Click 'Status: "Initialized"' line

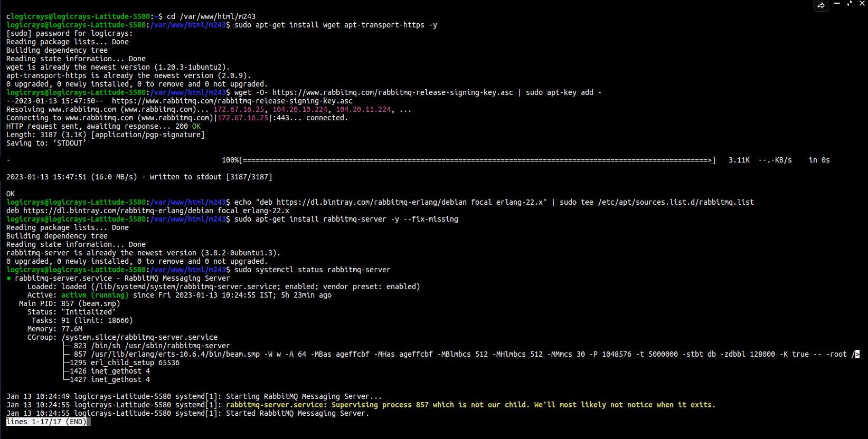(x=72, y=312)
